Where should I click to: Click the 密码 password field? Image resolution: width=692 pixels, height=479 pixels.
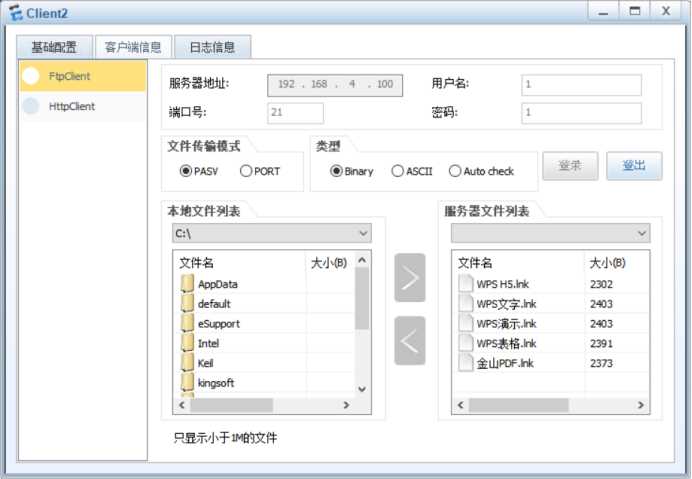pyautogui.click(x=581, y=113)
